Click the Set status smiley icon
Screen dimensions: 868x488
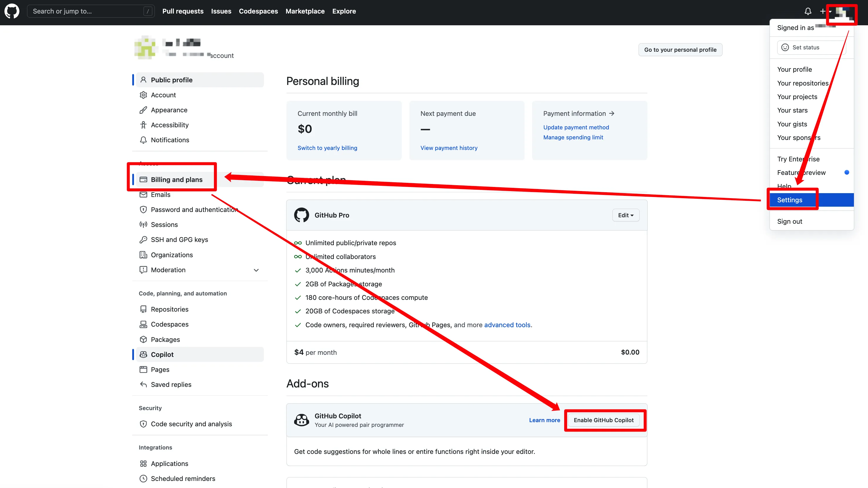[x=785, y=48]
